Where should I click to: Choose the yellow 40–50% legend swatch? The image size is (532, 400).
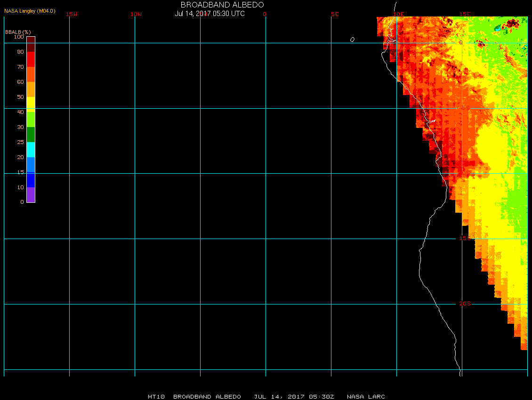[31, 104]
